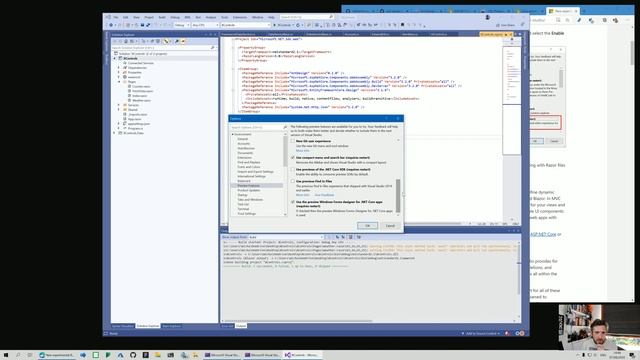Screen dimensions: 640x360
Task: Click Cancel in the Options dialog
Action: click(x=390, y=226)
